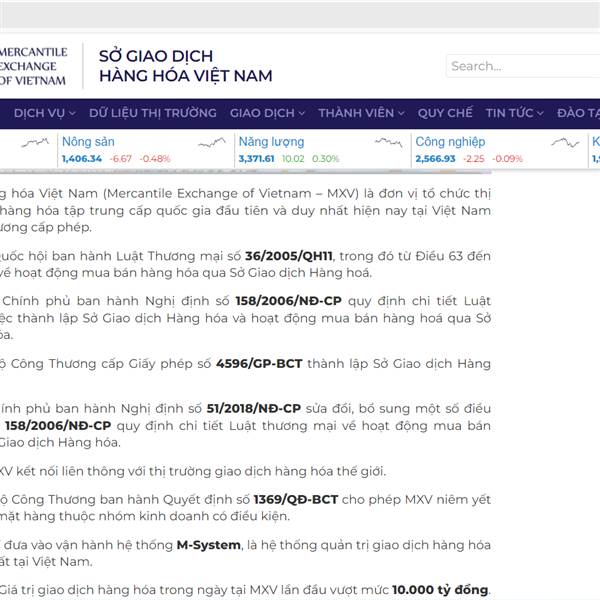The image size is (600, 600).
Task: Focus the Search input field
Action: pos(523,66)
